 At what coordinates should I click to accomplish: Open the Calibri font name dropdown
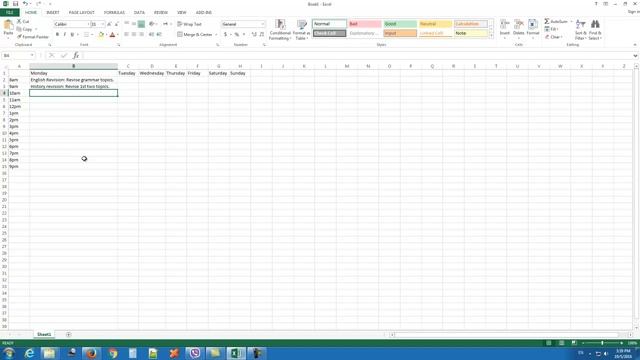[88, 24]
